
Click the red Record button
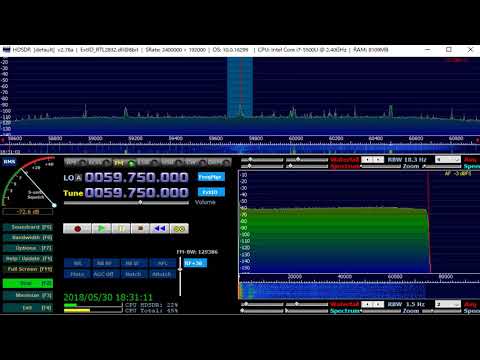pos(77,229)
